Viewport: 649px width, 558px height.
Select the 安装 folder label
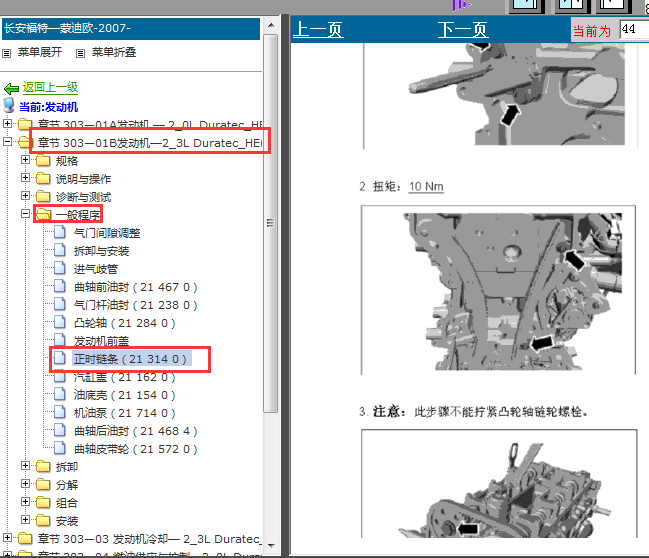[67, 521]
